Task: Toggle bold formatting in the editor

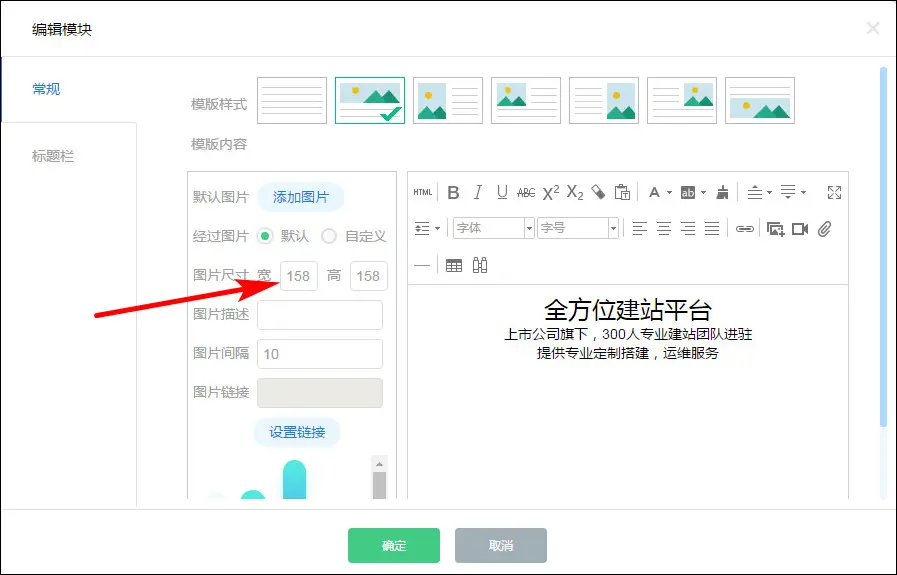Action: point(453,193)
